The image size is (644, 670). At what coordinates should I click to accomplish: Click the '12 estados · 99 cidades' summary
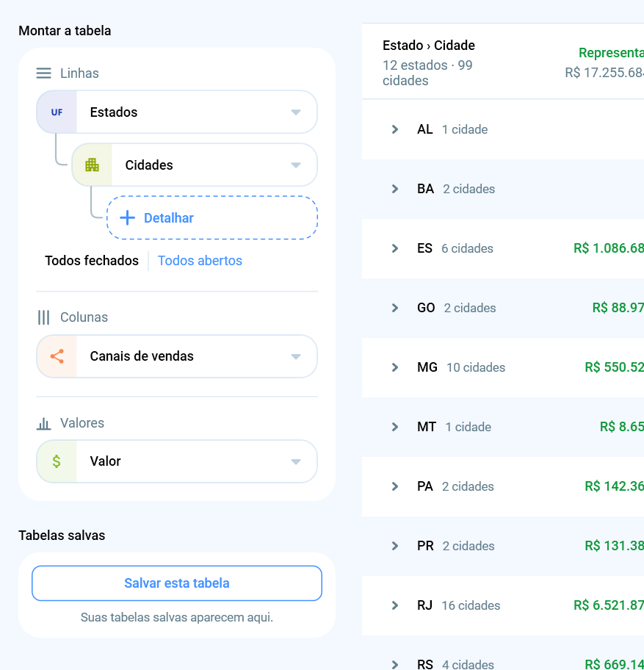(427, 73)
